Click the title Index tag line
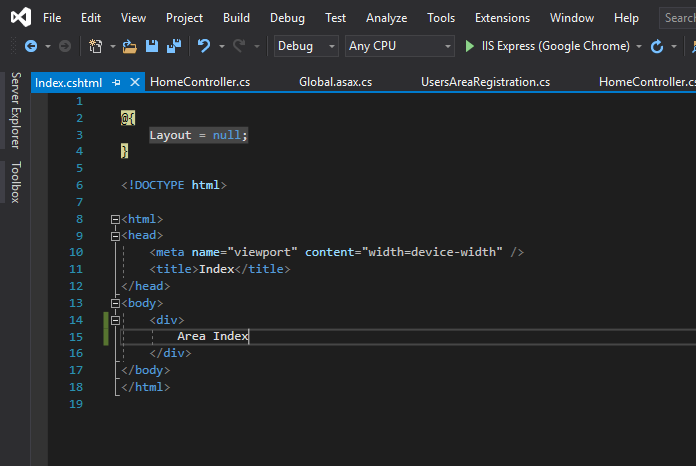The image size is (696, 466). tap(220, 269)
